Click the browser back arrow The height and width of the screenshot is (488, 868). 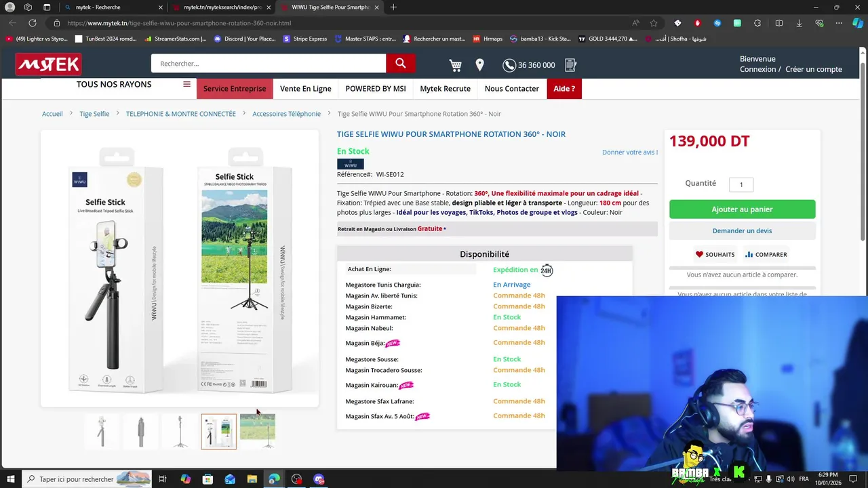[12, 23]
